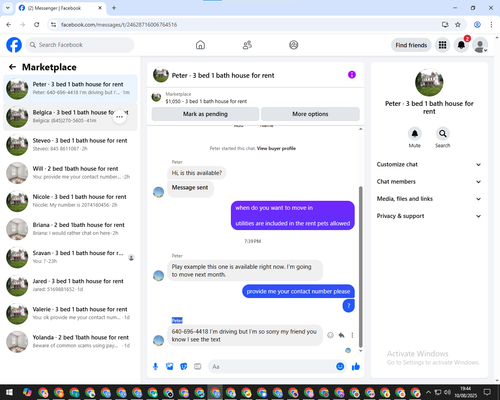Open Windows action center notifications
Screen dimensions: 500x400
487,392
